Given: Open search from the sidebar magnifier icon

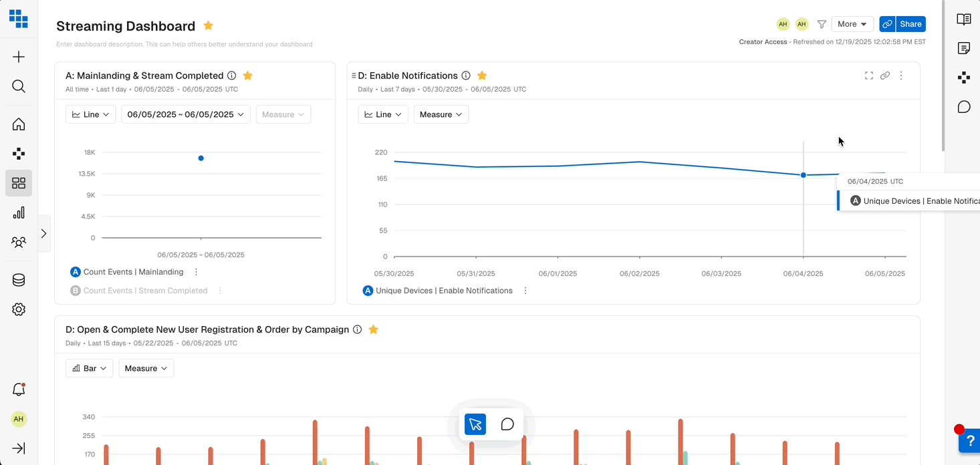Looking at the screenshot, I should [x=19, y=86].
